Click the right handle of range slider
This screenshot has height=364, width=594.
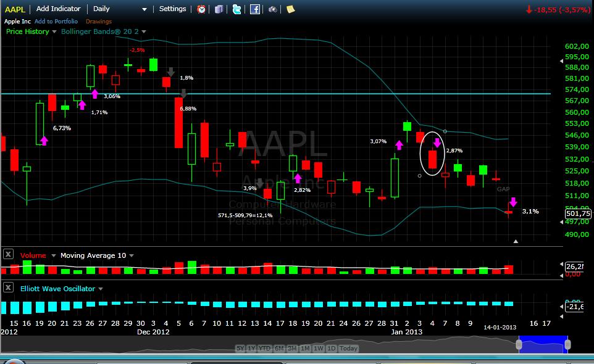click(x=567, y=344)
